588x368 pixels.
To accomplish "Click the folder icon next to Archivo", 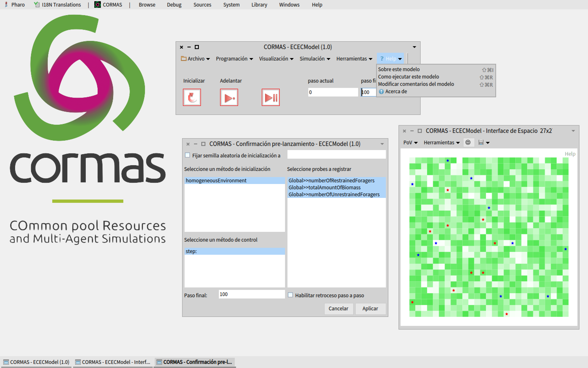I will pos(184,59).
